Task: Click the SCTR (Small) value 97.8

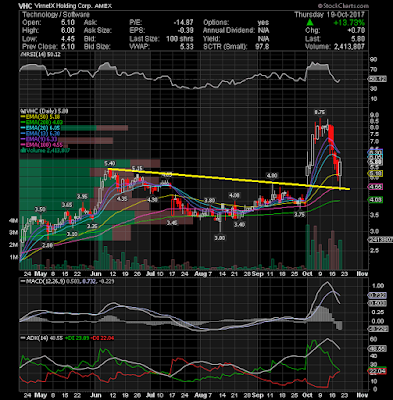Action: tap(262, 47)
